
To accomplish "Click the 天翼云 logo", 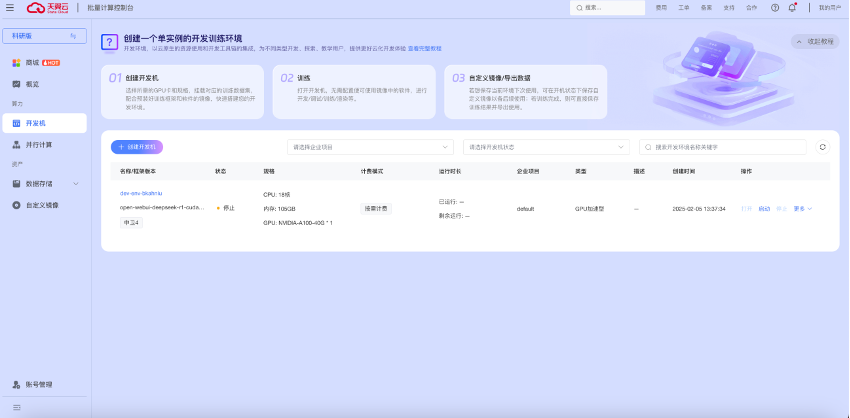I will pyautogui.click(x=48, y=8).
